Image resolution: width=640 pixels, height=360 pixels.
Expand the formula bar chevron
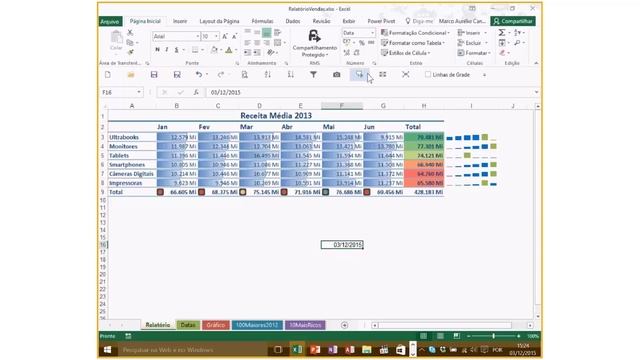coord(536,93)
